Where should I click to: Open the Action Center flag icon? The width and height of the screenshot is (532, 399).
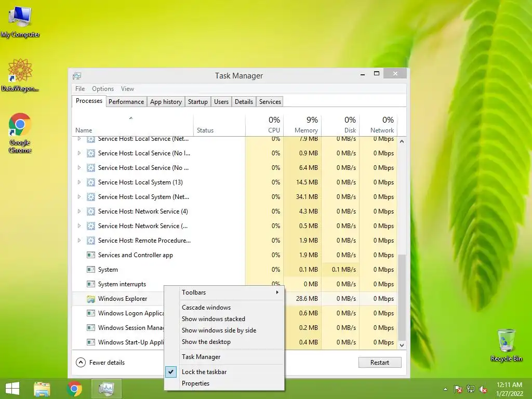click(458, 389)
